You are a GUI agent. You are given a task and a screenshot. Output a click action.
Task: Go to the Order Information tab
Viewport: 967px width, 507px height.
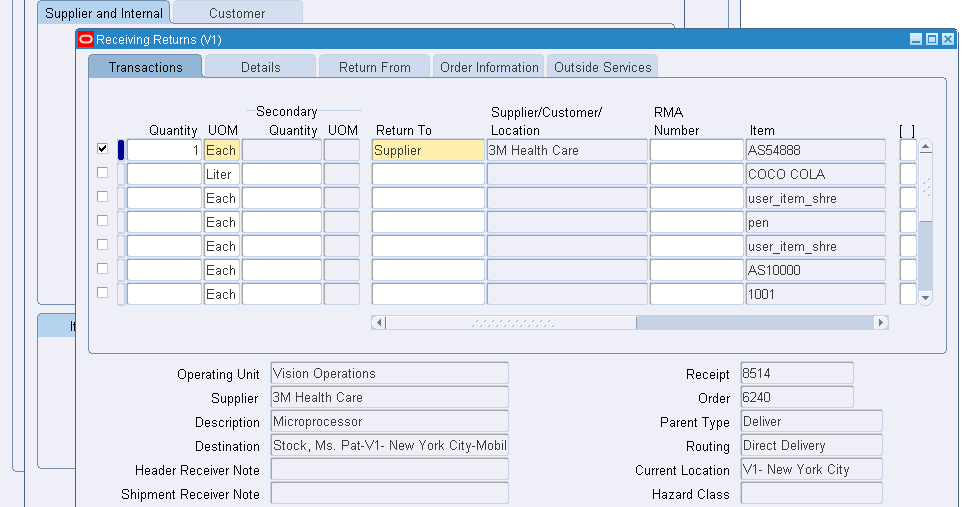(x=489, y=67)
